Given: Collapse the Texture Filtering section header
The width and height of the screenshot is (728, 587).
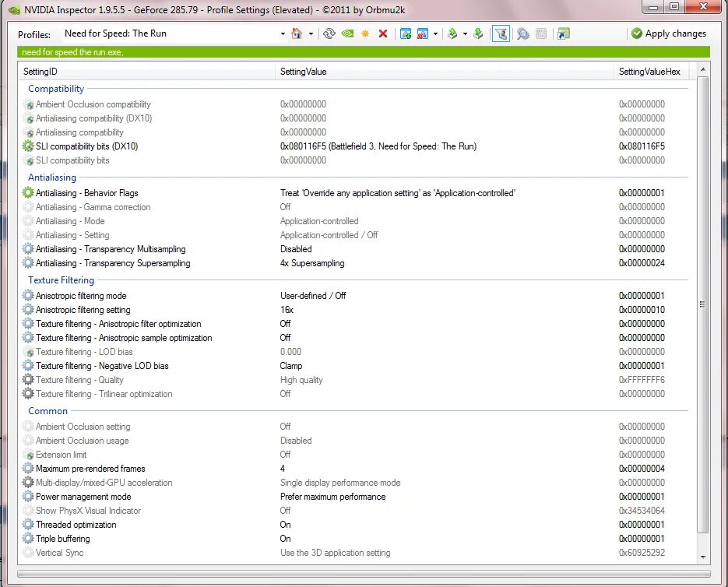Looking at the screenshot, I should [x=61, y=280].
